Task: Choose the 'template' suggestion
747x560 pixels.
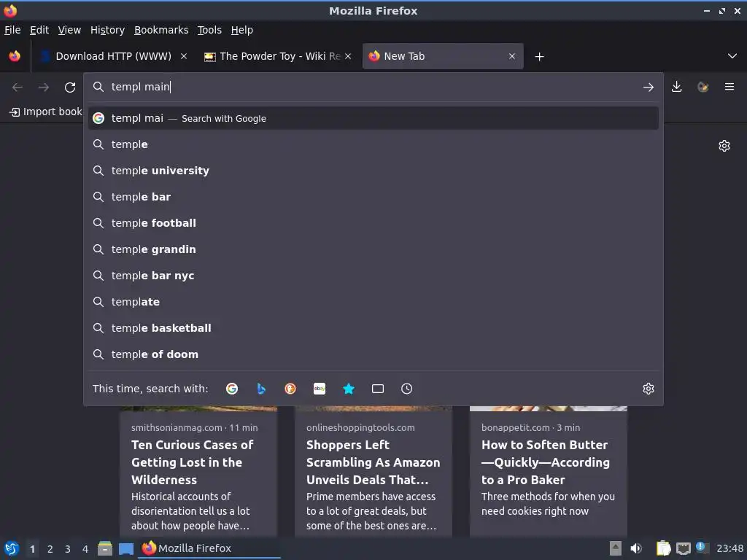Action: (x=373, y=301)
